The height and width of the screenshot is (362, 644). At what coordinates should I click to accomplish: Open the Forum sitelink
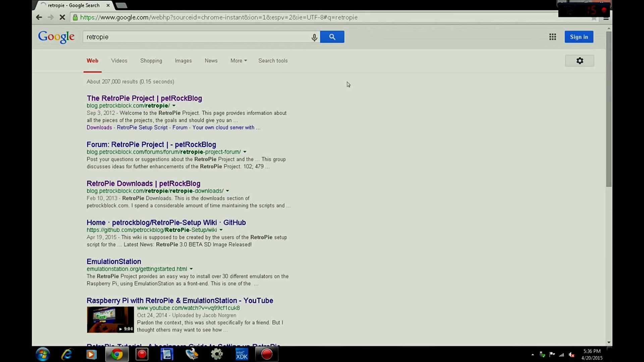tap(180, 127)
